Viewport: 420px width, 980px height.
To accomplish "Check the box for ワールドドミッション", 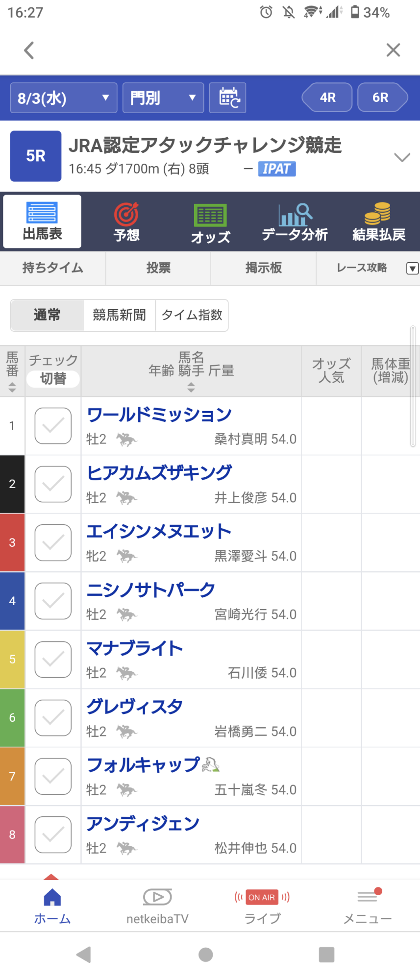I will 53,426.
